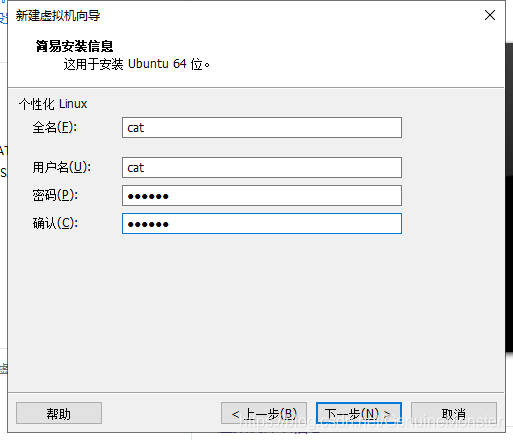Click the 用户名(U): label
This screenshot has width=513, height=440.
(x=62, y=167)
